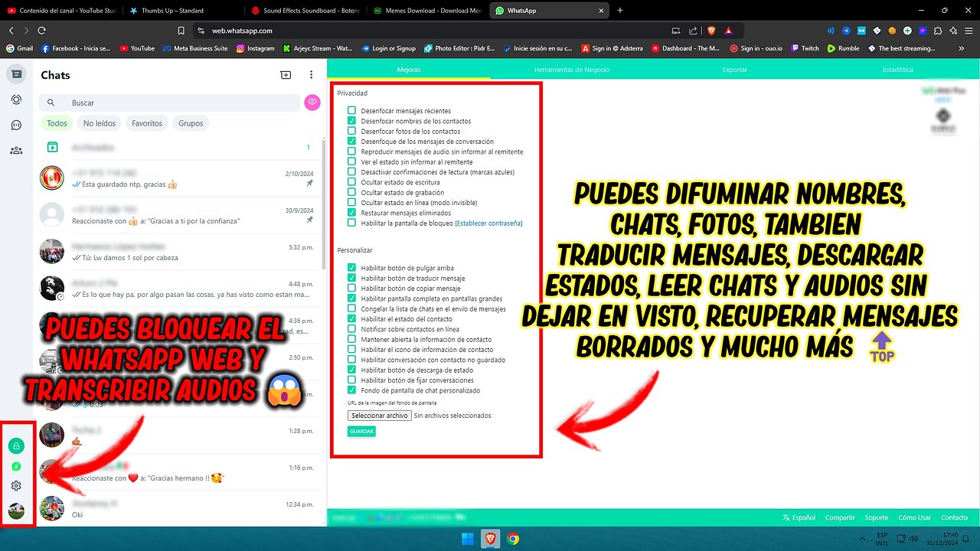Uncheck 'Desenfoque de los mensajes de conversación'

coord(351,142)
